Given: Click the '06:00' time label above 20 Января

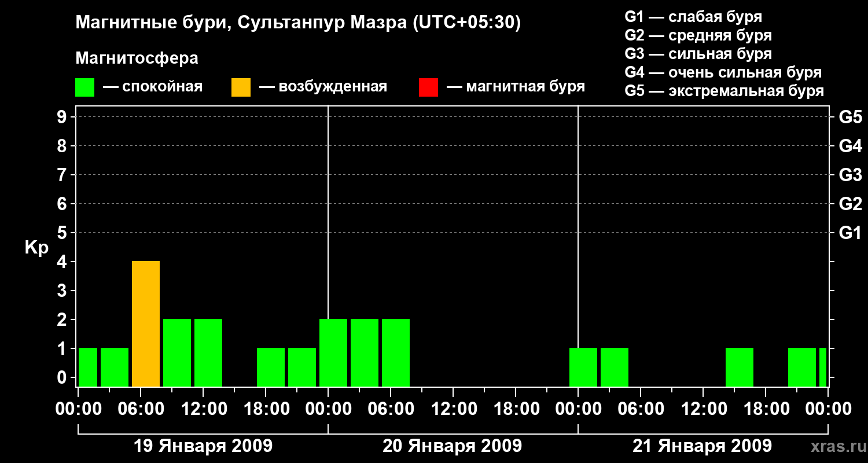Looking at the screenshot, I should click(391, 409).
